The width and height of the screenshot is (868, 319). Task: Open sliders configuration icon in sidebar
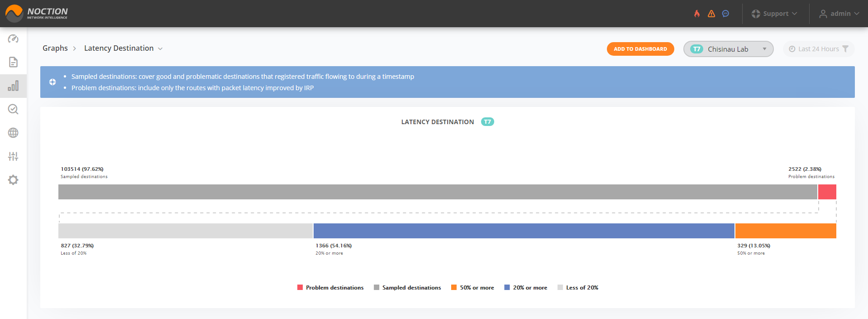[x=13, y=156]
